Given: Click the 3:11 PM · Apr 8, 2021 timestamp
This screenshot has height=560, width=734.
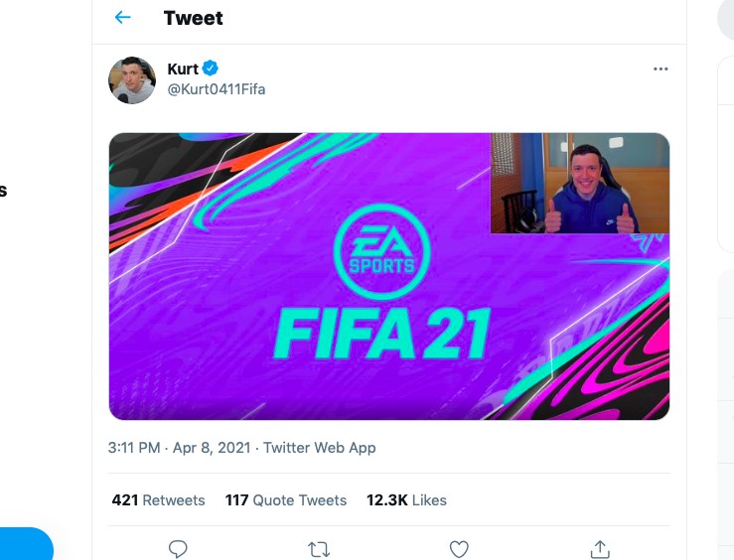Looking at the screenshot, I should click(181, 448).
